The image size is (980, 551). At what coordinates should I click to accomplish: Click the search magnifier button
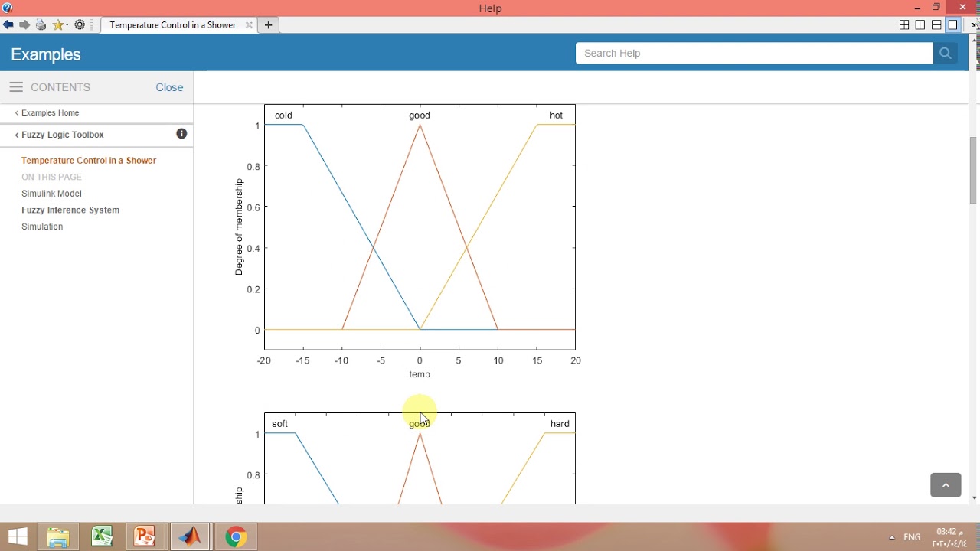945,53
